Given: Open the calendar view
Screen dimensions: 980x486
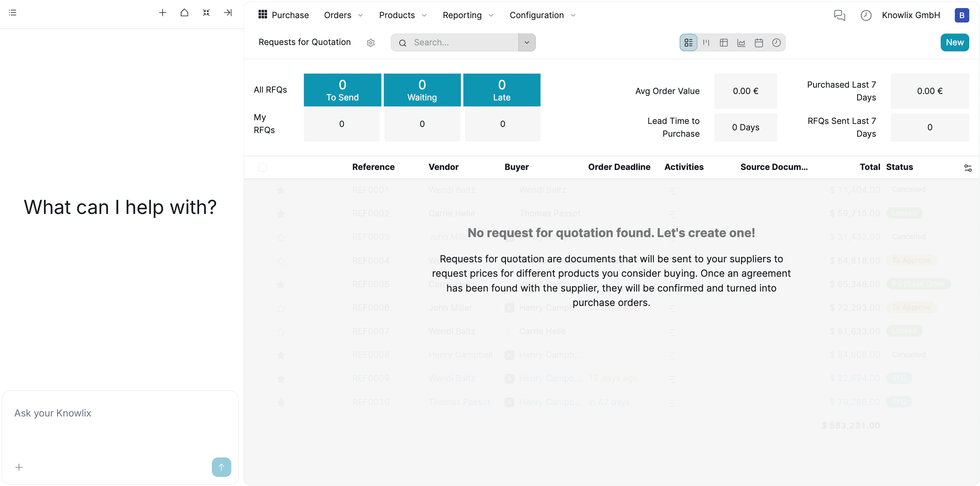Looking at the screenshot, I should coord(759,43).
